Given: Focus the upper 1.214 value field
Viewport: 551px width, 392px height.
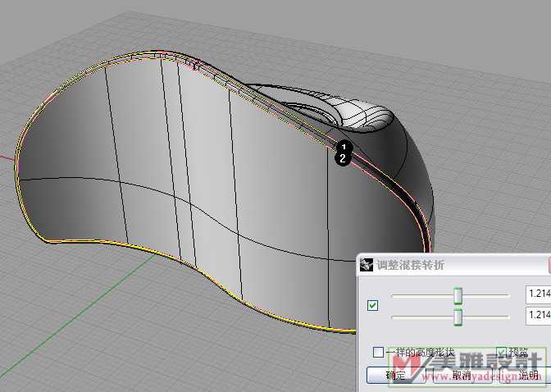Looking at the screenshot, I should pos(538,294).
